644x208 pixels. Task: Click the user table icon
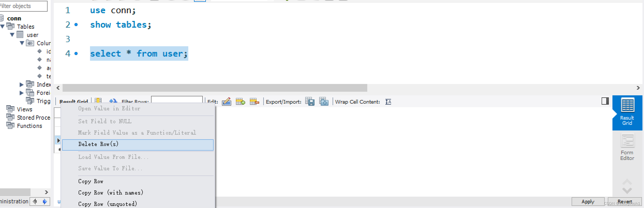[20, 34]
